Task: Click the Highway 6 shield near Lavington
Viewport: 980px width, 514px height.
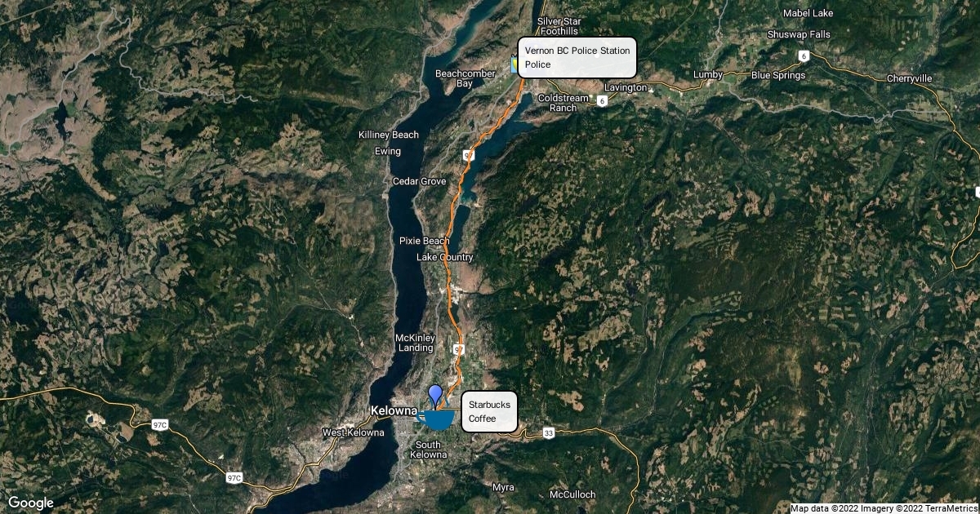Action: 602,101
